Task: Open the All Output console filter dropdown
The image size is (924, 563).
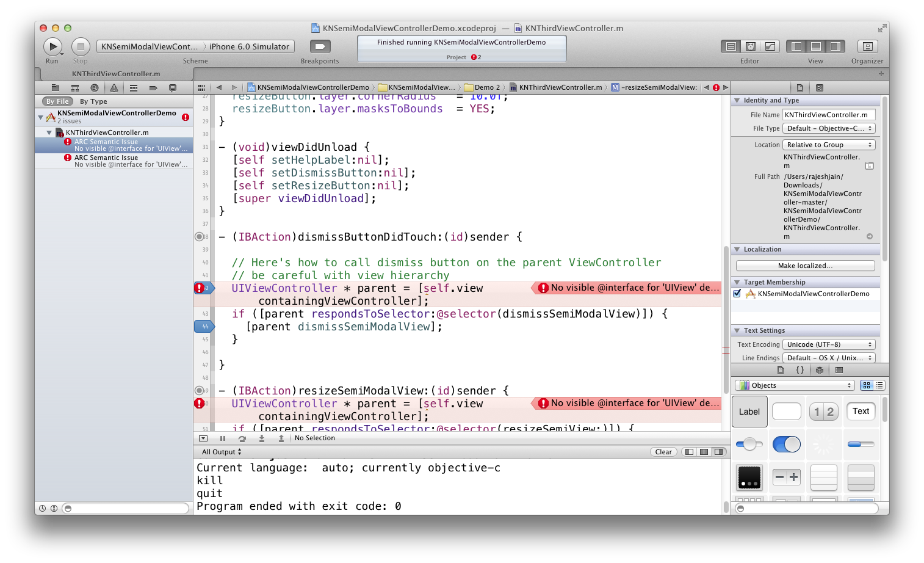Action: point(222,452)
